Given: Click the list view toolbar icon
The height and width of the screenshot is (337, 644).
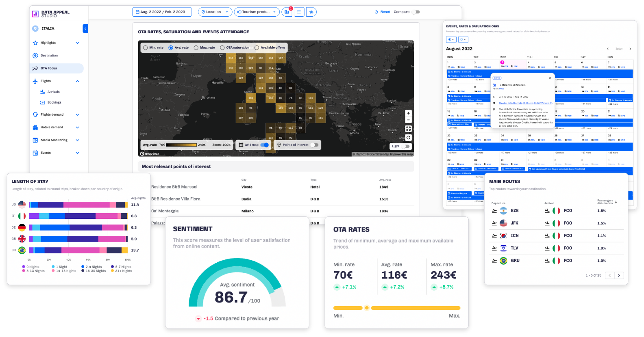Looking at the screenshot, I should click(x=299, y=12).
